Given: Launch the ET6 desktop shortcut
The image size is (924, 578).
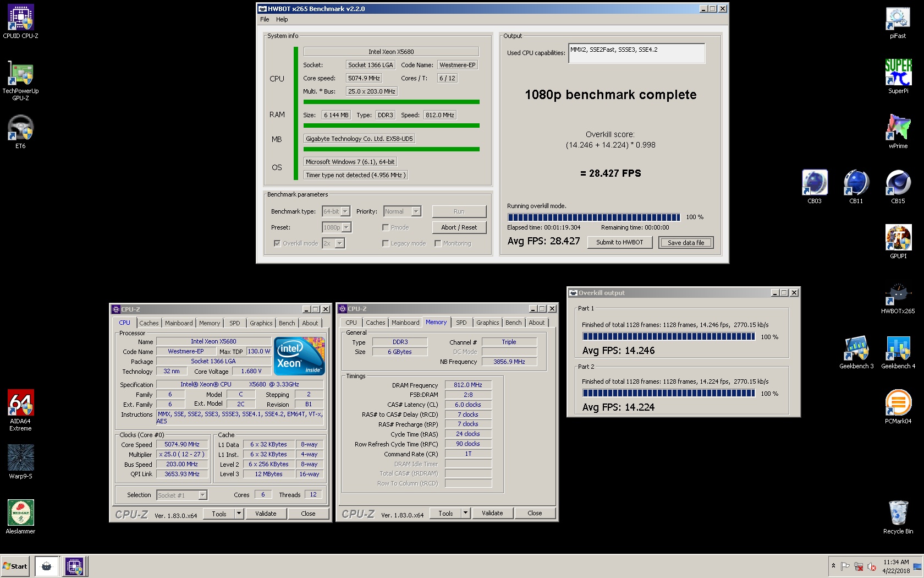Looking at the screenshot, I should point(20,132).
